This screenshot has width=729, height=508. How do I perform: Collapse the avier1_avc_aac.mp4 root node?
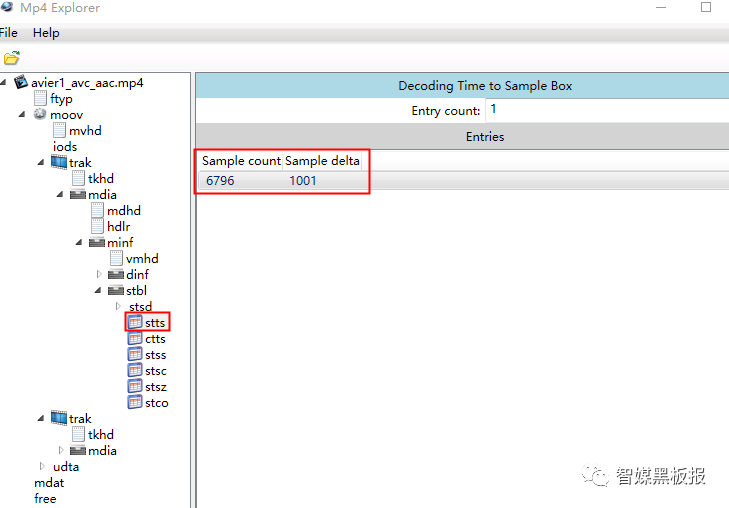tap(4, 83)
